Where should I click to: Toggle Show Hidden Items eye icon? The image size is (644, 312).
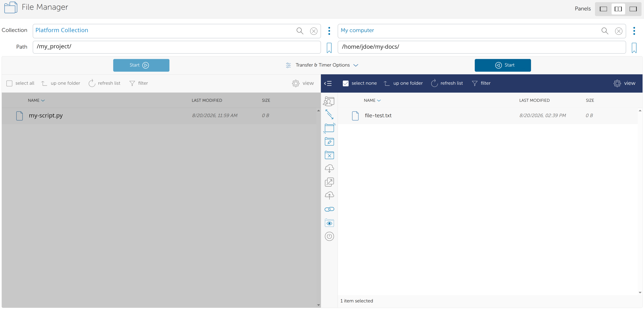(x=329, y=223)
